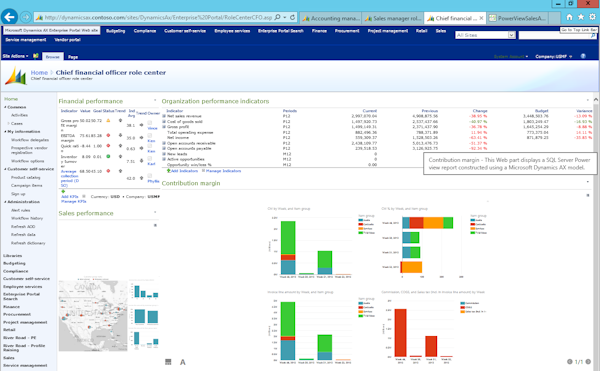Image resolution: width=600 pixels, height=371 pixels.
Task: Click green status circle of Inventory turnover
Action: tap(108, 156)
